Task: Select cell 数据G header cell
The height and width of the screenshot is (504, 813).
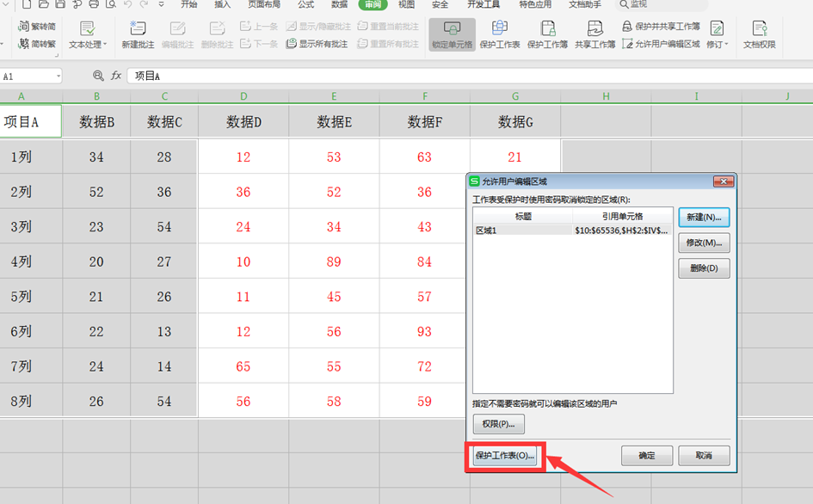Action: pyautogui.click(x=515, y=122)
